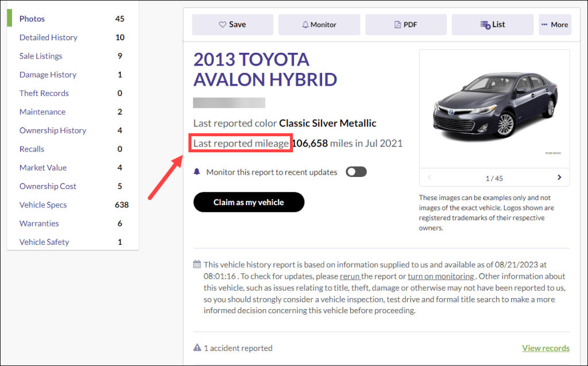Click the Classic Silver Metallic color text
Viewport: 588px width, 366px height.
(x=328, y=123)
